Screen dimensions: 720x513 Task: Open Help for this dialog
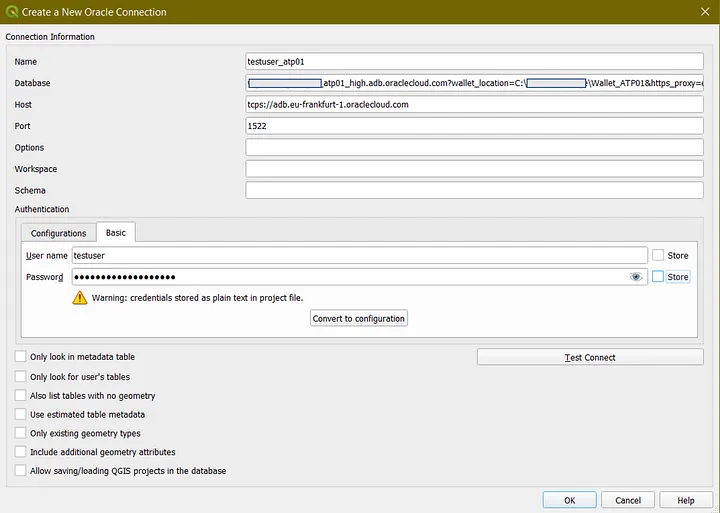(686, 500)
